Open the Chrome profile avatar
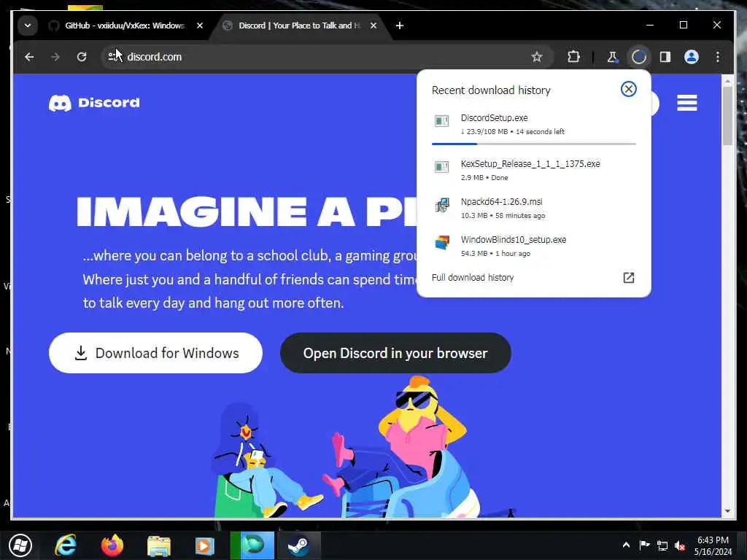 click(x=692, y=57)
